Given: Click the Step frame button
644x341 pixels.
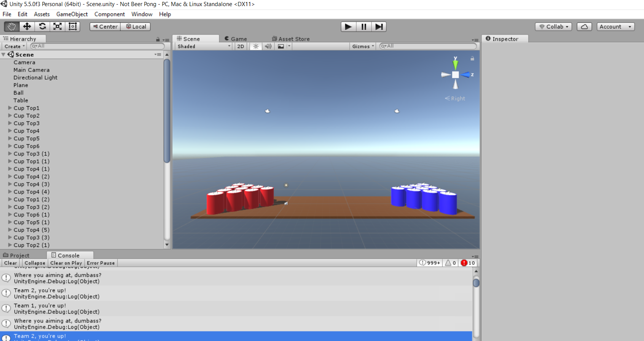Looking at the screenshot, I should 379,27.
